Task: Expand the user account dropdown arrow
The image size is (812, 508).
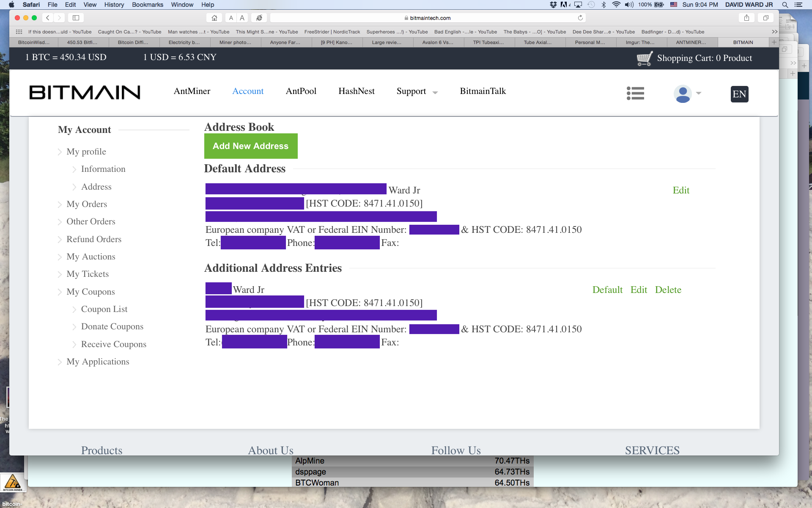Action: [699, 93]
